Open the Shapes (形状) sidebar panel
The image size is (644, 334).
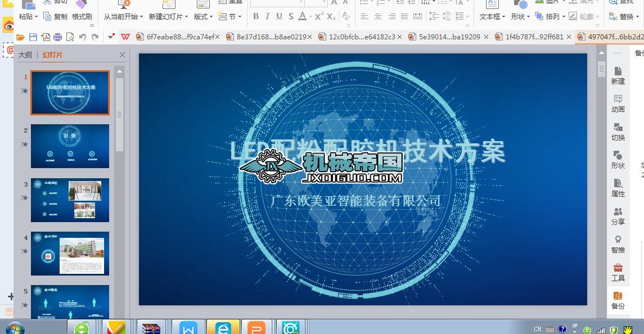tap(618, 160)
